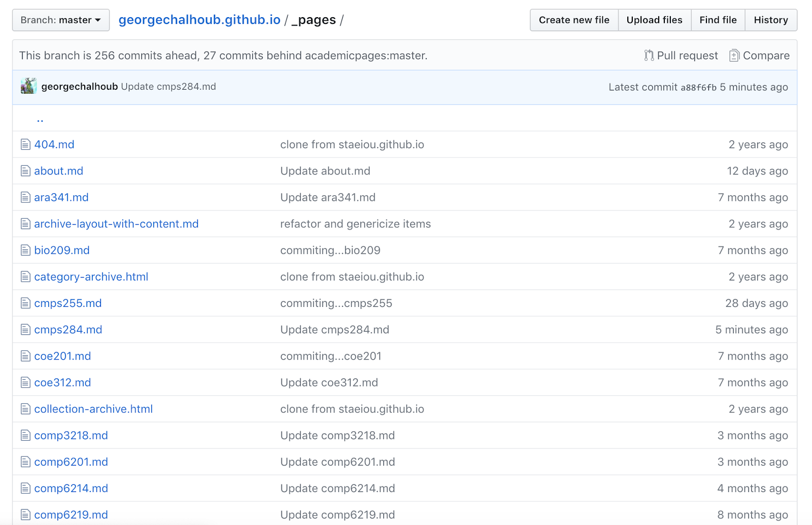The width and height of the screenshot is (812, 525).
Task: Open the Find file option
Action: click(x=718, y=20)
